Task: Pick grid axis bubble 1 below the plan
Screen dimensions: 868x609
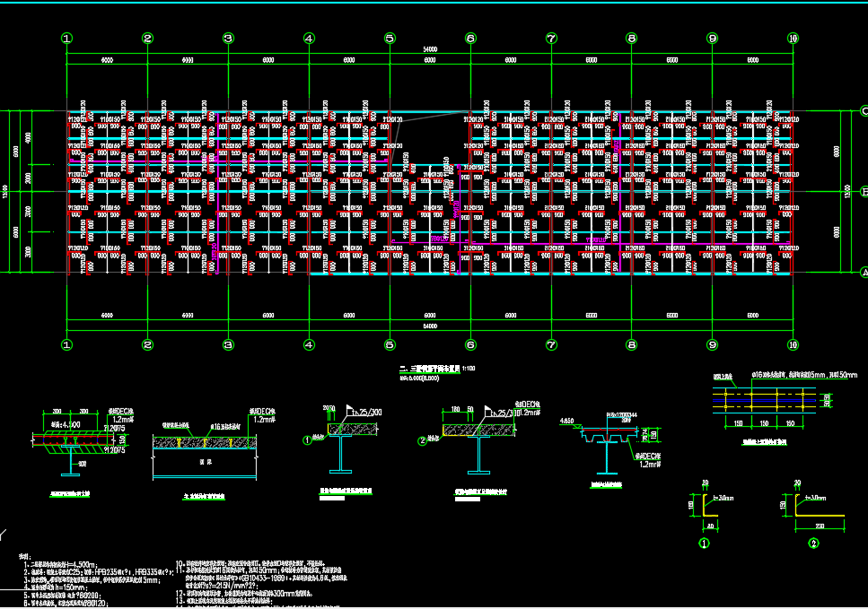Action: 67,344
